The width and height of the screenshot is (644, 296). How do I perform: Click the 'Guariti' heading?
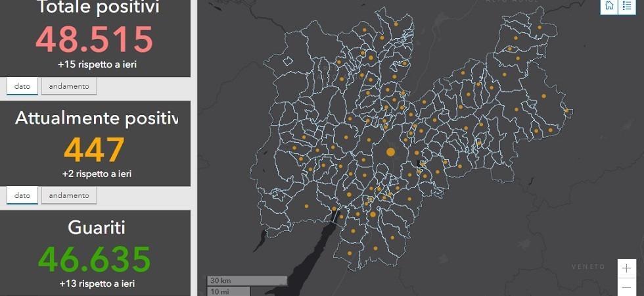click(x=97, y=228)
